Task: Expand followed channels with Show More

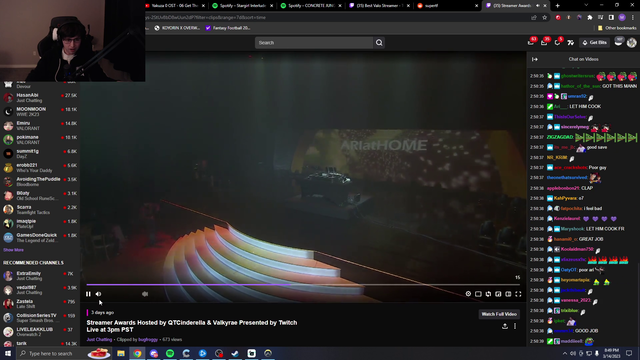Action: pos(13,250)
